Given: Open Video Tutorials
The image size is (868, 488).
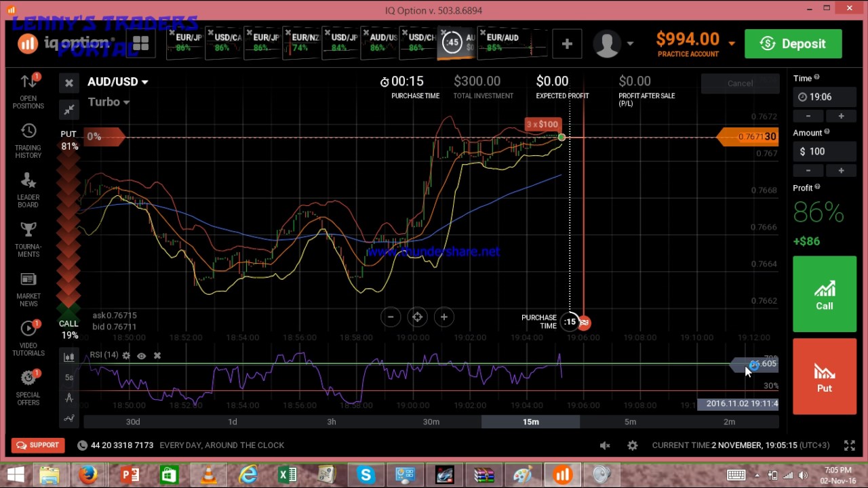Looking at the screenshot, I should click(28, 339).
